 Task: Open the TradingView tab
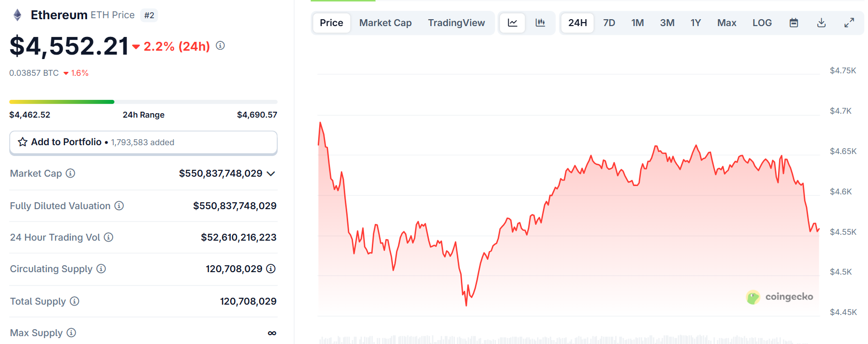click(x=457, y=23)
